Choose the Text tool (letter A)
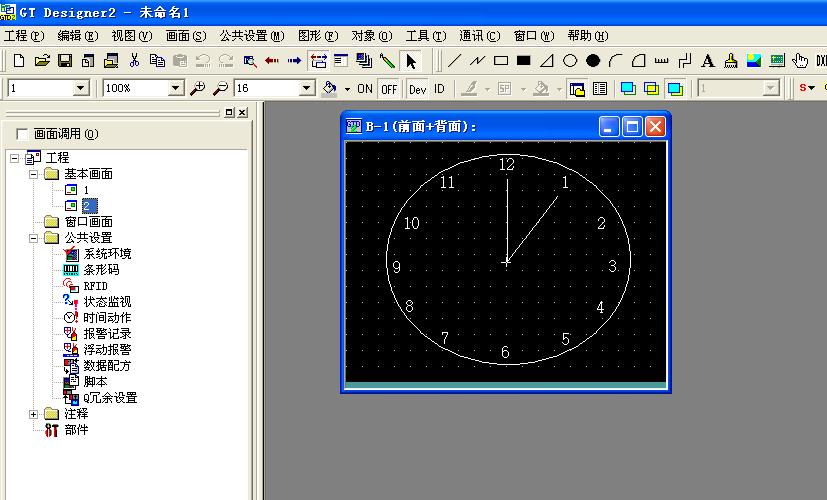Image resolution: width=827 pixels, height=500 pixels. (708, 61)
